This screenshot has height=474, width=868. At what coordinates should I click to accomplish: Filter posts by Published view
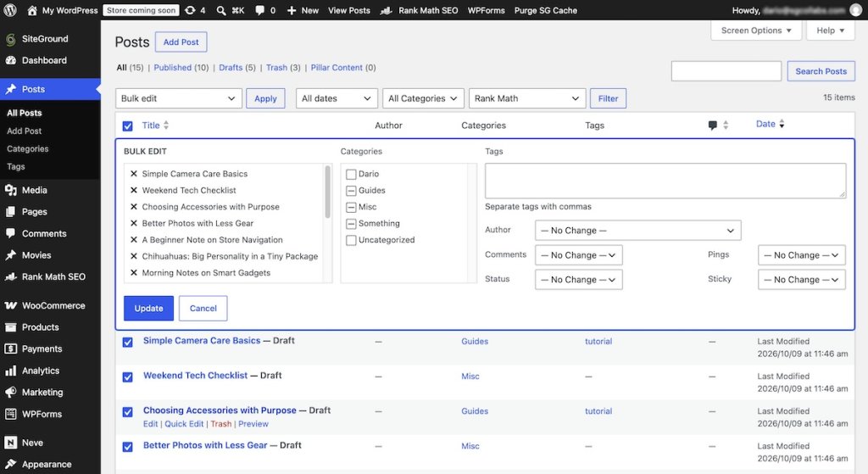tap(172, 68)
